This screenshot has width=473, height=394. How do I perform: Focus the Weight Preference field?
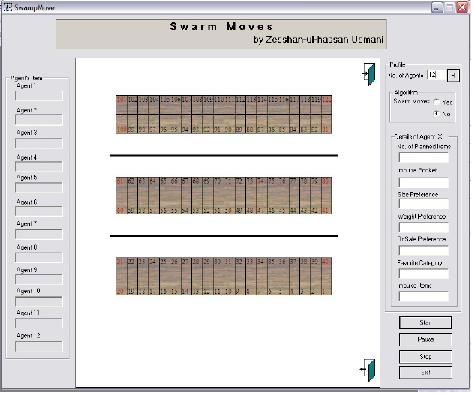coord(424,227)
